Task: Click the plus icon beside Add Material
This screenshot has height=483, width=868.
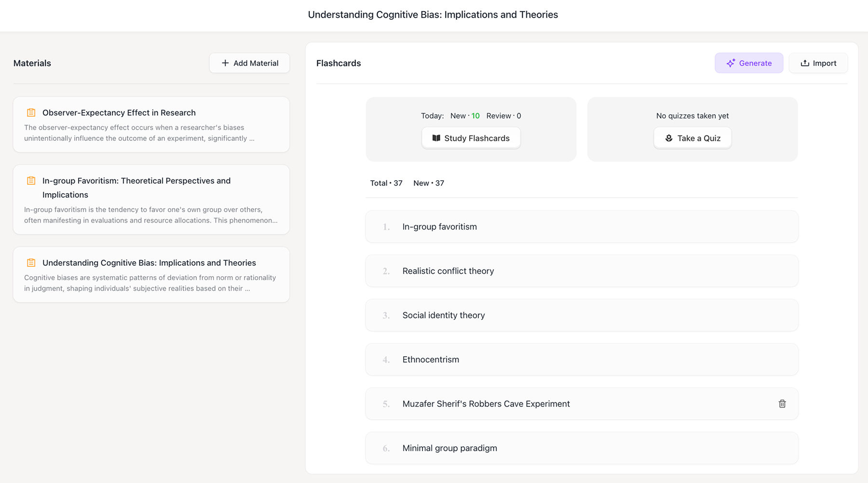Action: pyautogui.click(x=225, y=63)
